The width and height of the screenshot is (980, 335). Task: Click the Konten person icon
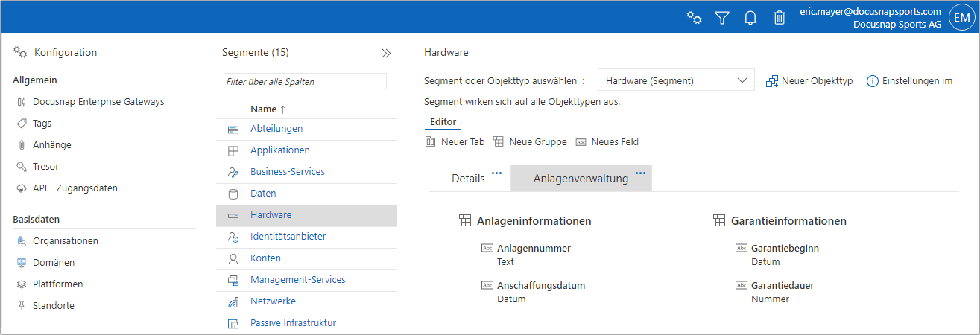pyautogui.click(x=233, y=259)
